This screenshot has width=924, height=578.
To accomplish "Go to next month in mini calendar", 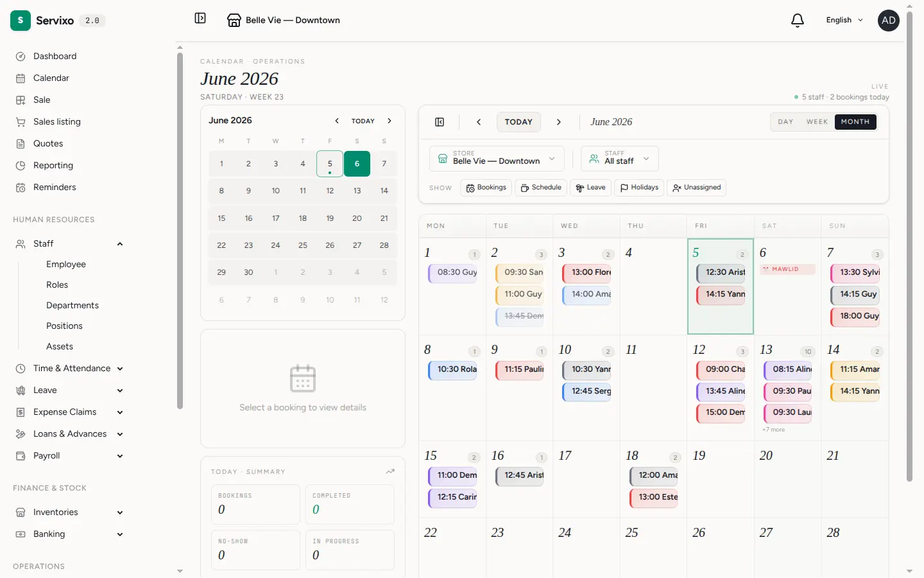I will pos(389,121).
